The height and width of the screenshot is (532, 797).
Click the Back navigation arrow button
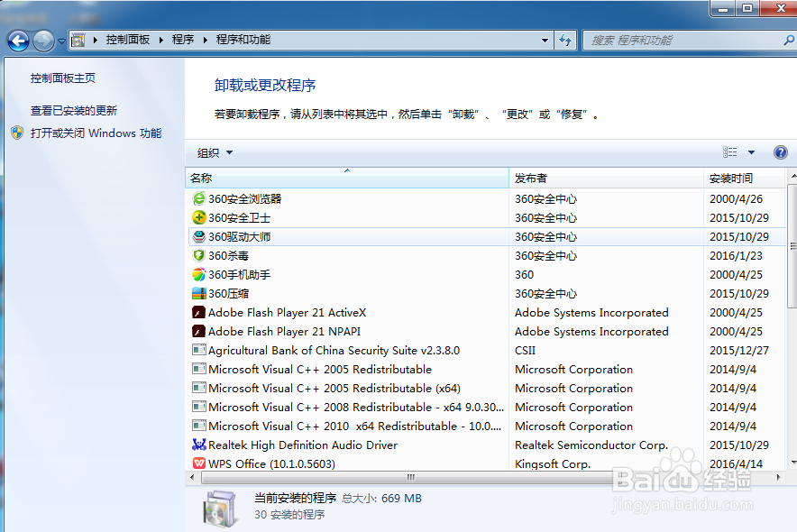[19, 41]
